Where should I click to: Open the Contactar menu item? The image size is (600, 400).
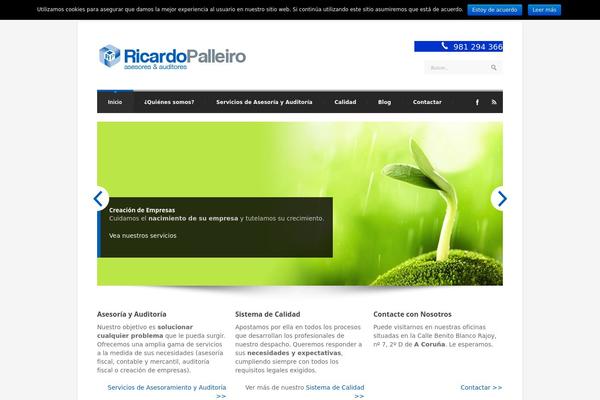coord(427,102)
